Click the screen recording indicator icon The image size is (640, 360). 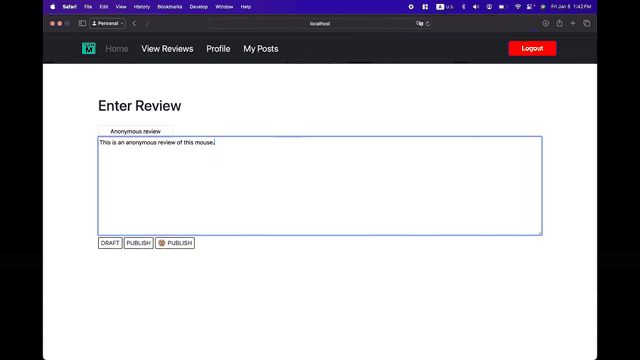[411, 7]
